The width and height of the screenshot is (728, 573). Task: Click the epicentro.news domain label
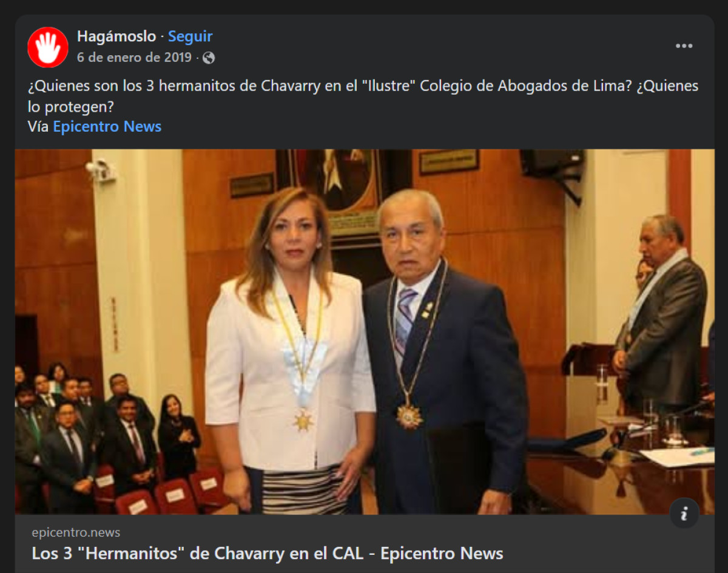[76, 533]
